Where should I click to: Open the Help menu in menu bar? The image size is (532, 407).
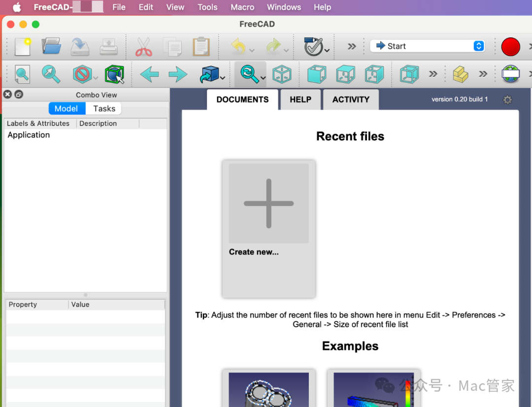pos(322,7)
